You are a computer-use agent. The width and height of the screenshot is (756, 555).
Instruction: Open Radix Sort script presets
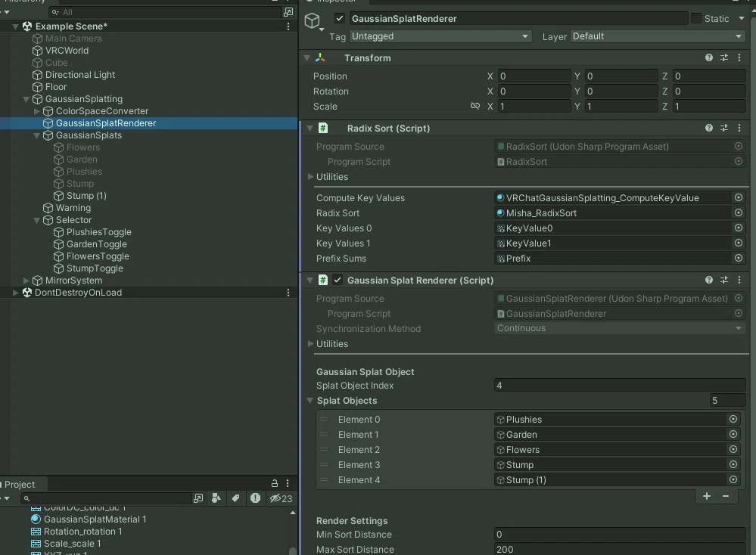point(724,128)
